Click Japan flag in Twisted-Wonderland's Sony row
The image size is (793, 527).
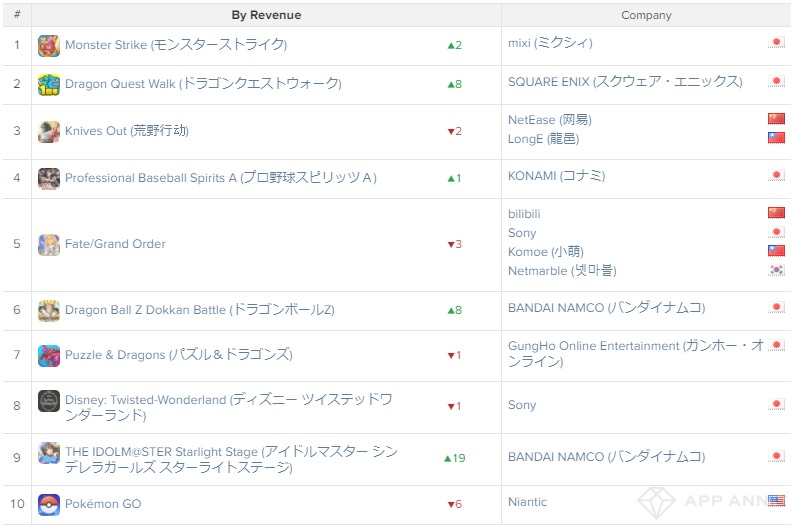pos(776,404)
